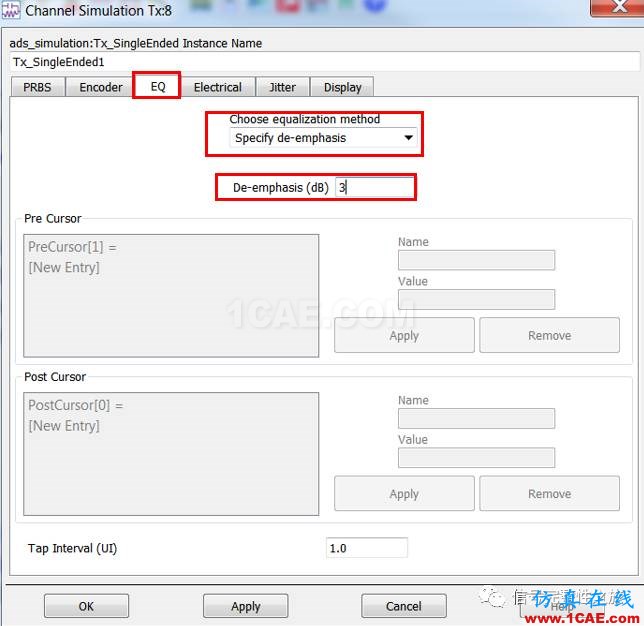Click the Channel Simulation title bar icon
The width and height of the screenshot is (644, 626).
coord(11,10)
